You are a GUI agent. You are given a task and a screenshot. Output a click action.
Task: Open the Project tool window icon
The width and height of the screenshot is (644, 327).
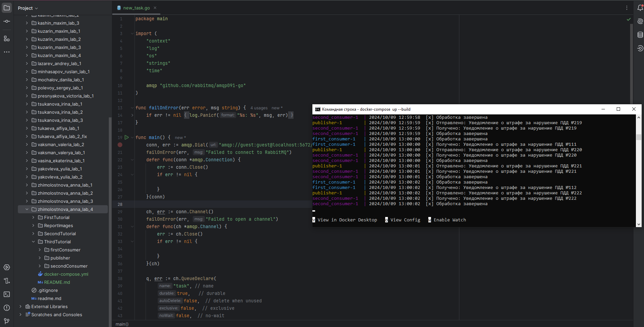[7, 8]
